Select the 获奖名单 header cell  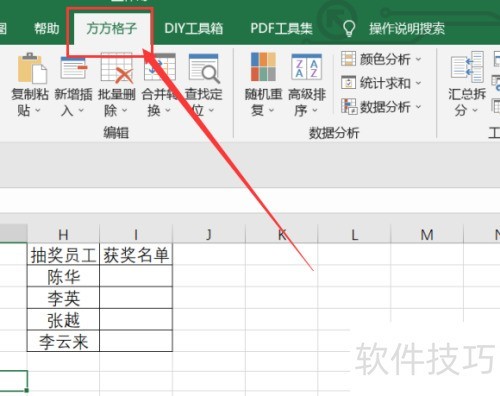pyautogui.click(x=136, y=255)
